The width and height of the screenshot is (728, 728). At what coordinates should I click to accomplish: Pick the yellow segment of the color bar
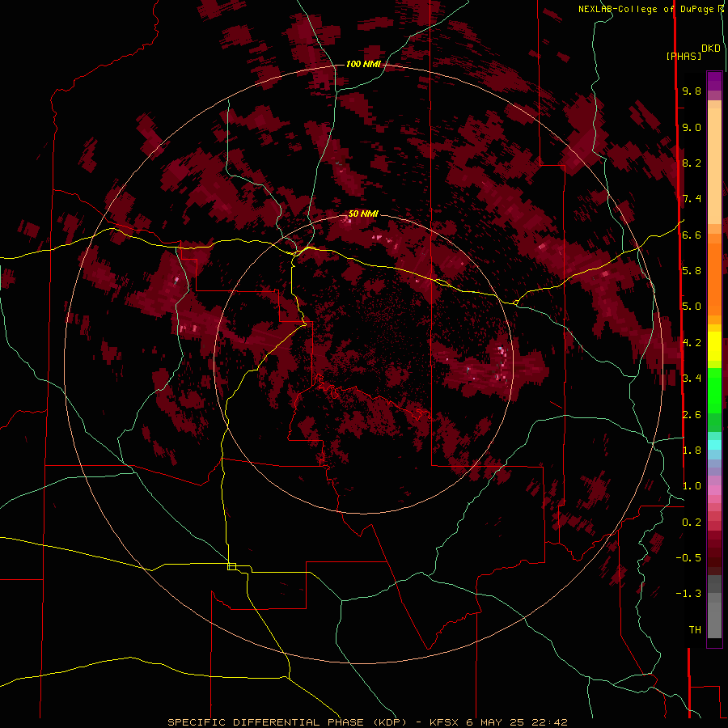[x=714, y=346]
